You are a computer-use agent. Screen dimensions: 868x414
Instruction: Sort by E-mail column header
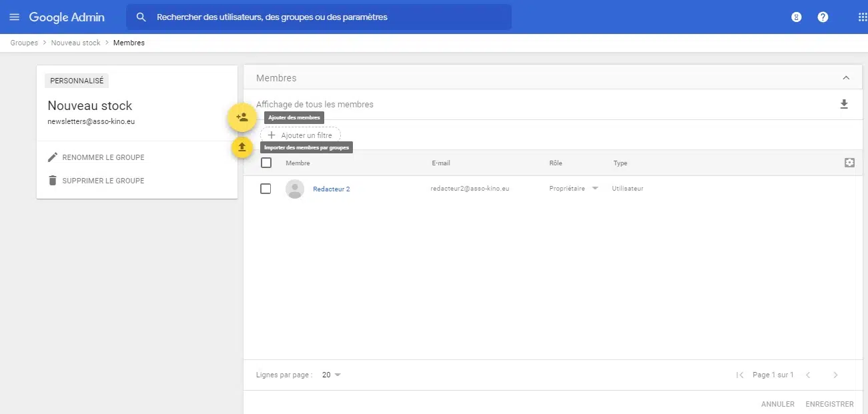click(441, 163)
